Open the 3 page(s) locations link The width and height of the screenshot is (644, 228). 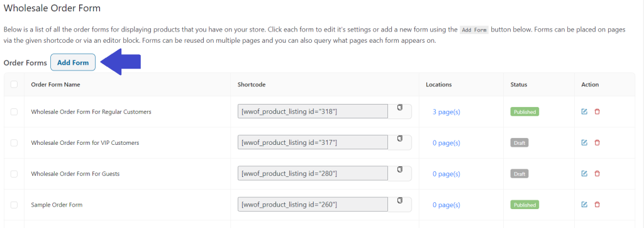click(447, 112)
